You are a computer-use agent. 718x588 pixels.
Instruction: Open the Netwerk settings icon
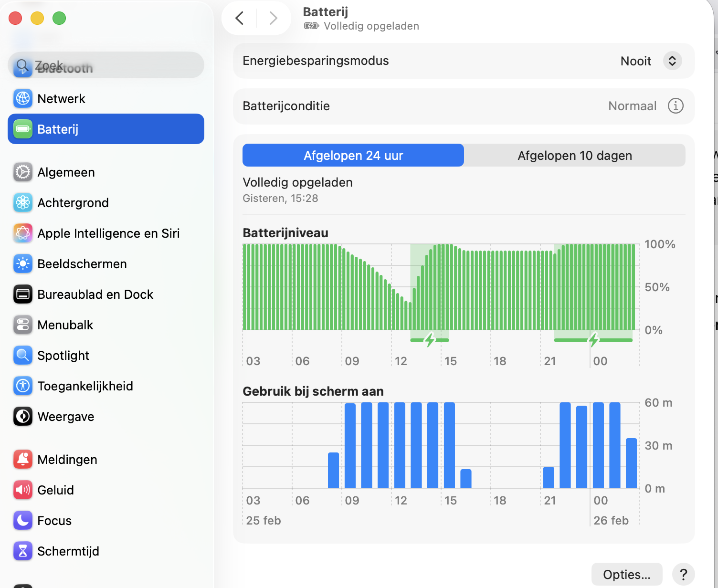pos(22,98)
